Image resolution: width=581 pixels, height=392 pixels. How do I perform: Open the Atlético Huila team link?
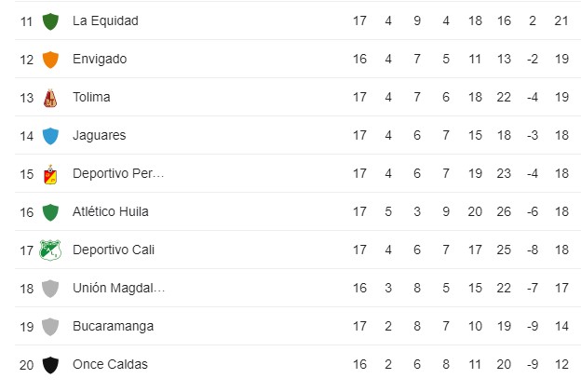coord(111,211)
